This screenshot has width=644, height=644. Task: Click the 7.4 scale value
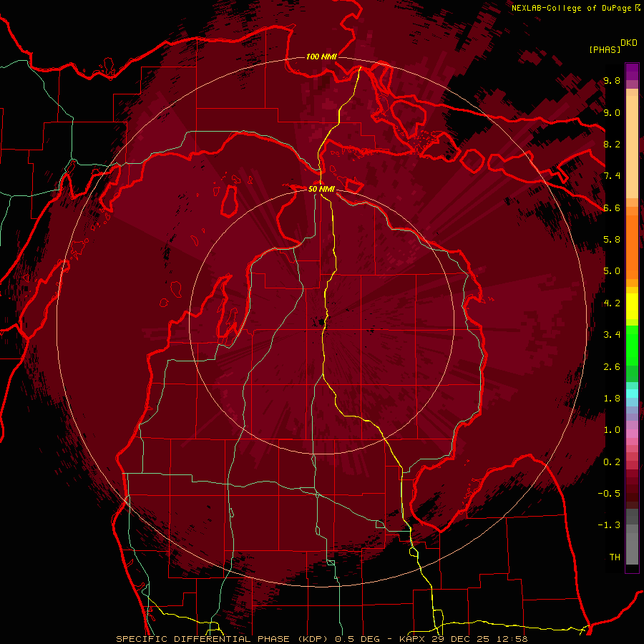612,176
